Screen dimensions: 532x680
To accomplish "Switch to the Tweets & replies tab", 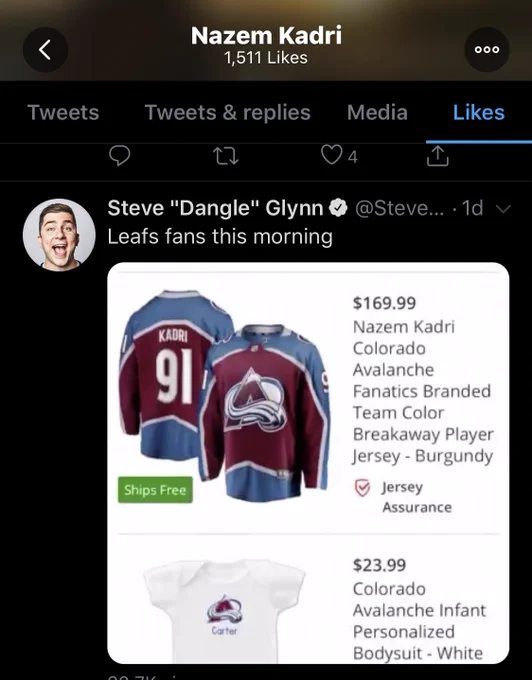I will point(228,112).
